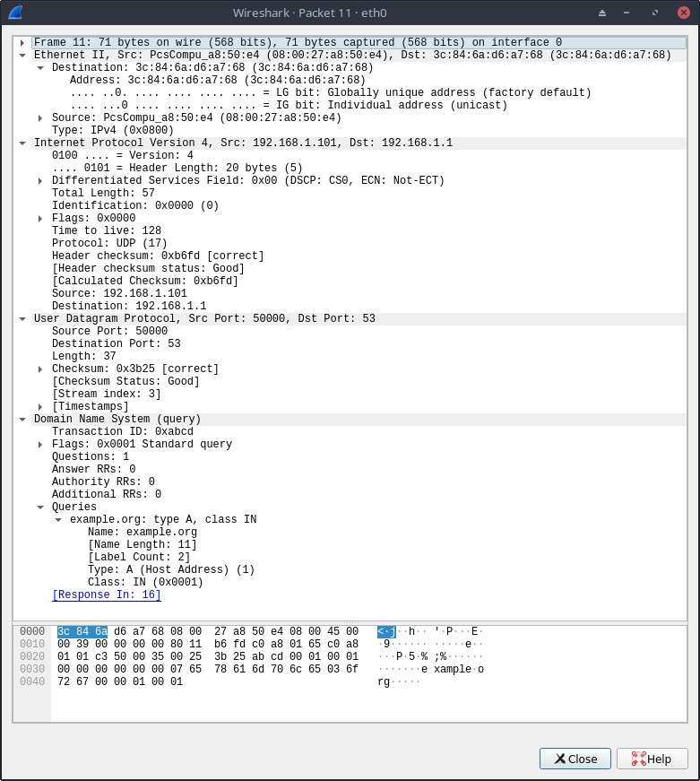Select the Questions: 1 row
Image resolution: width=700 pixels, height=781 pixels.
pyautogui.click(x=91, y=456)
